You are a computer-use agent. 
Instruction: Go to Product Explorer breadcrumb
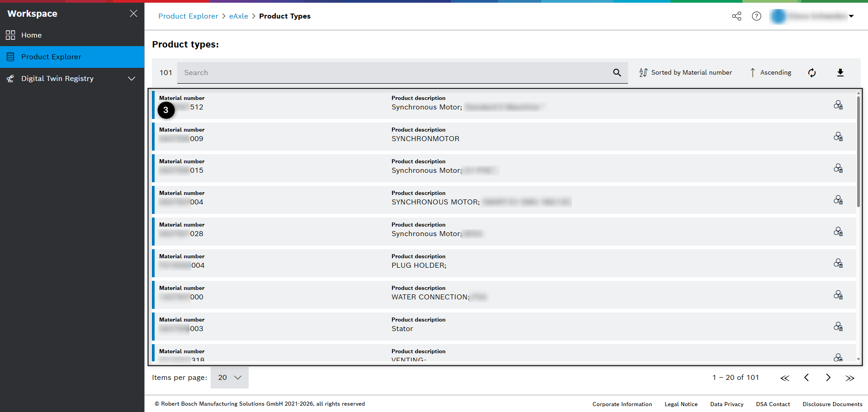tap(188, 16)
